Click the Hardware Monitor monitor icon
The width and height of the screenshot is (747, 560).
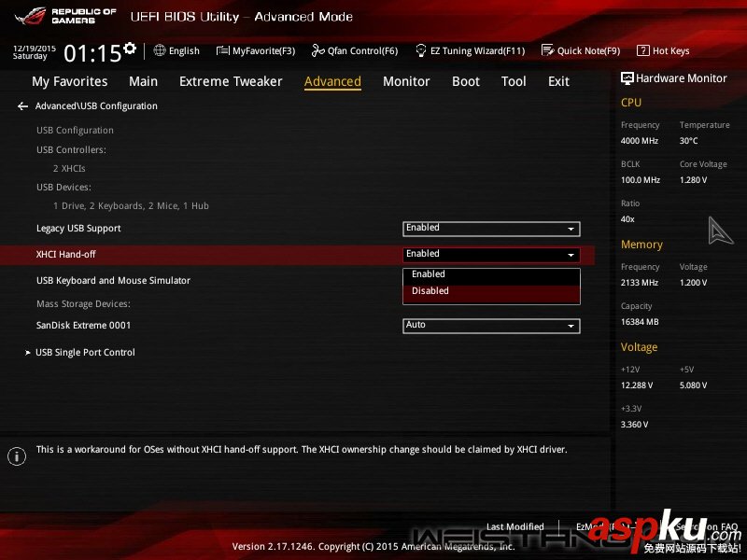(627, 78)
